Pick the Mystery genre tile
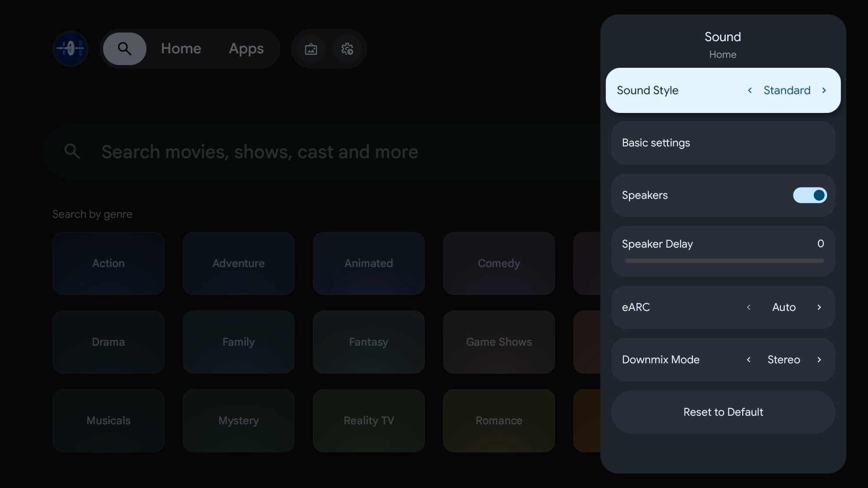This screenshot has width=868, height=488. pos(239,421)
